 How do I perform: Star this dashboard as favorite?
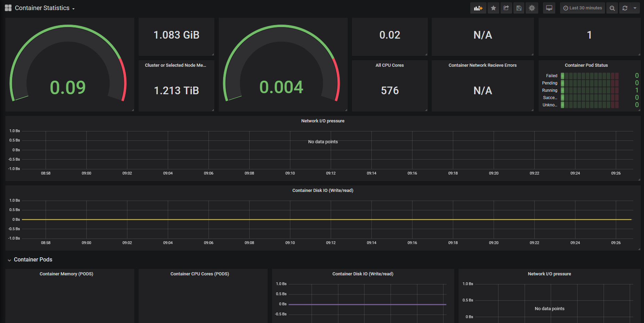coord(493,8)
